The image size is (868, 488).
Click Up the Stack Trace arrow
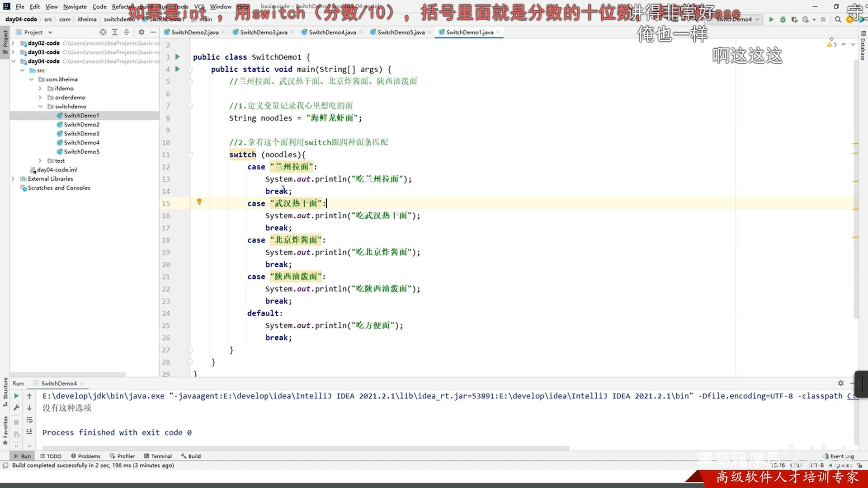tap(29, 396)
